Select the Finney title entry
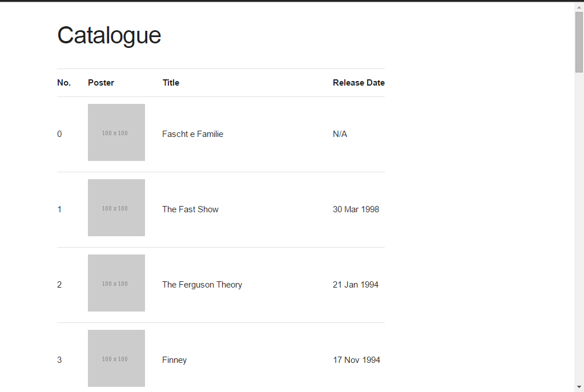 [x=174, y=360]
